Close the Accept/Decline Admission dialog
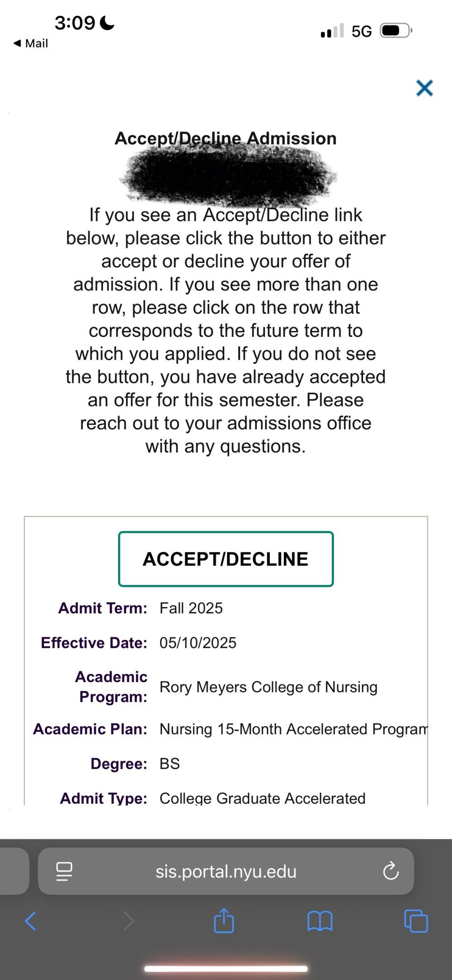 tap(424, 88)
